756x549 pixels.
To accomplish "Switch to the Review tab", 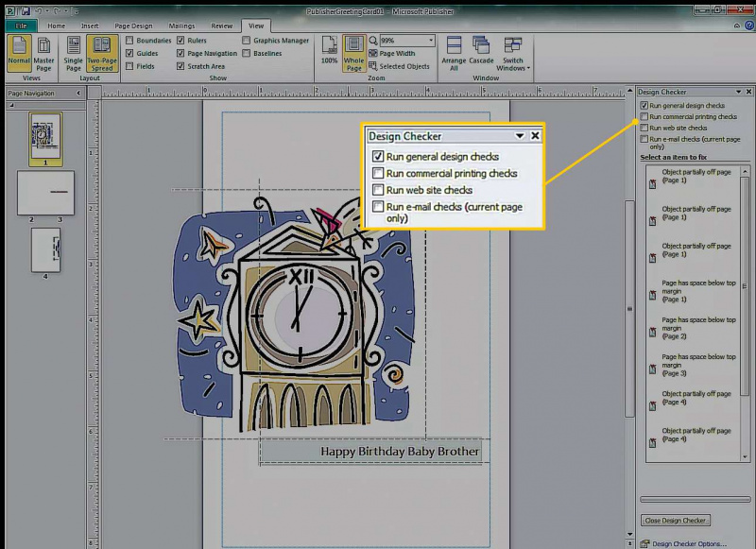I will (x=222, y=26).
